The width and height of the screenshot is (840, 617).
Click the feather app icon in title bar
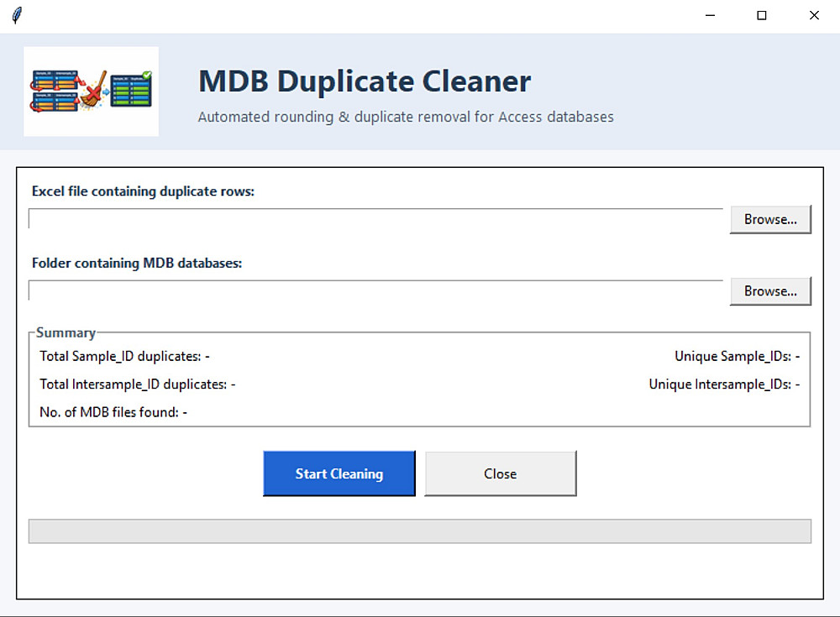17,16
